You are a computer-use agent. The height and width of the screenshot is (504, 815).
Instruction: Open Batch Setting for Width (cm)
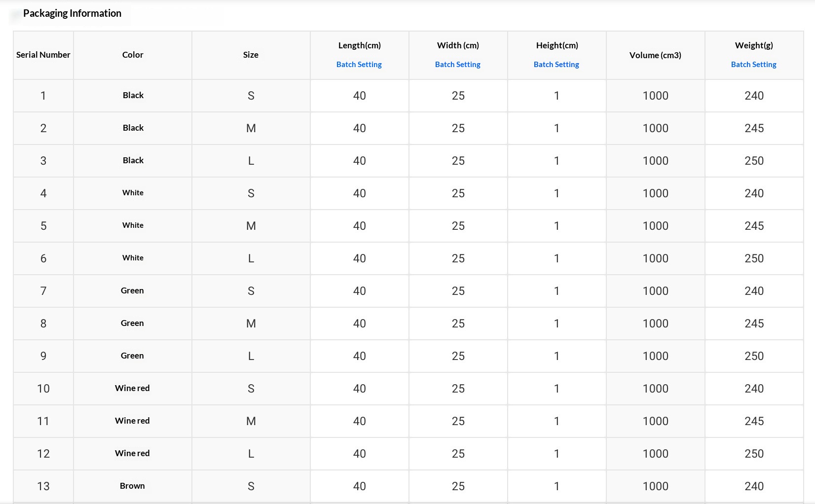click(457, 65)
